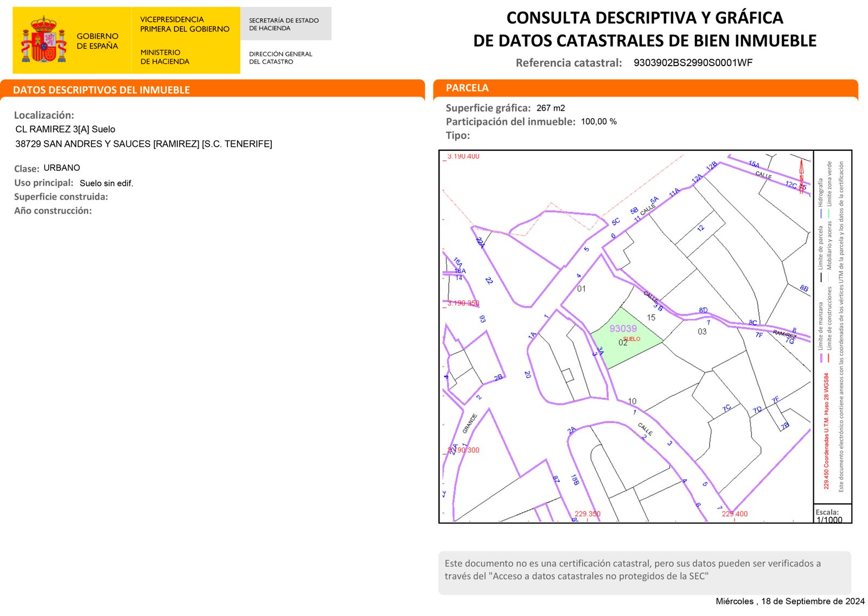Click house number '7D' on the map
Screen dimensions: 868x616
click(x=757, y=410)
